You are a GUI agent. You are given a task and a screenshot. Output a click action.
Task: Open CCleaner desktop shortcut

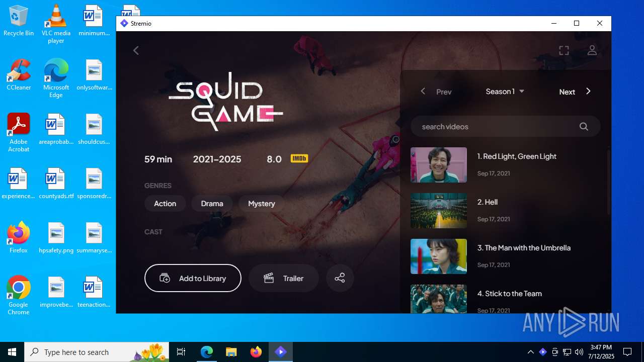[19, 75]
